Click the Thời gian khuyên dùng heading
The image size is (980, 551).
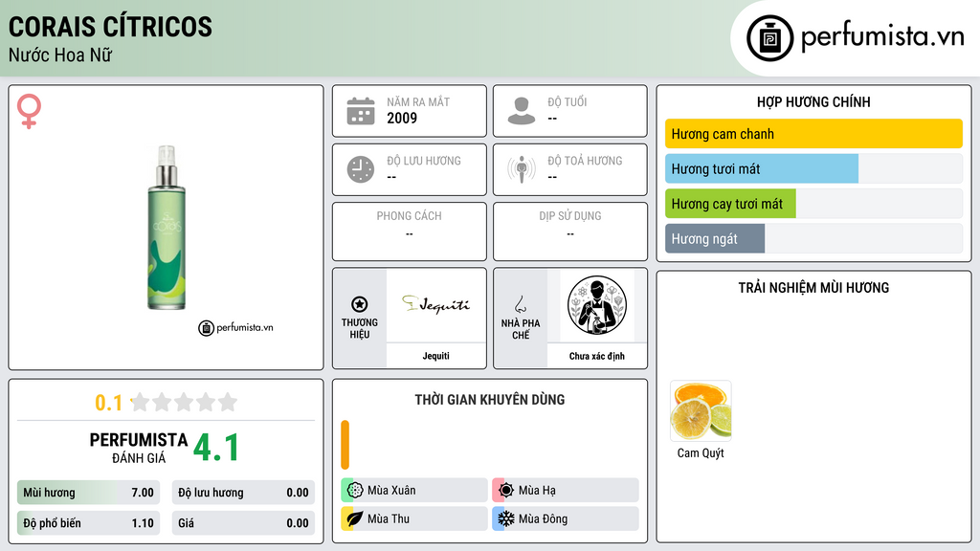[x=490, y=399]
